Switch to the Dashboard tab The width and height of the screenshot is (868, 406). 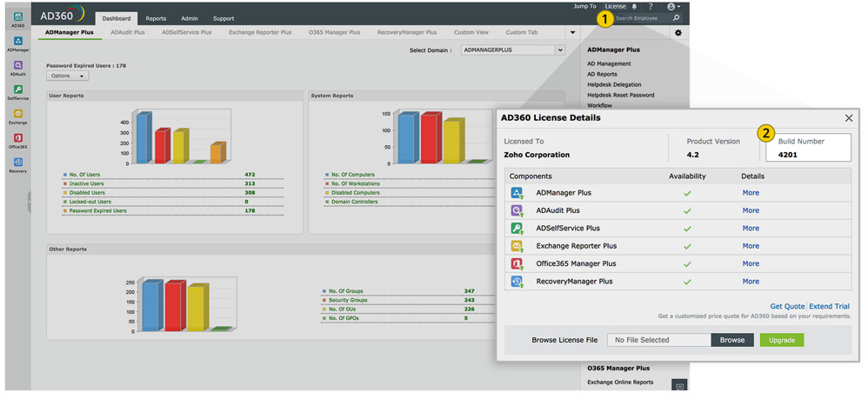pos(117,18)
